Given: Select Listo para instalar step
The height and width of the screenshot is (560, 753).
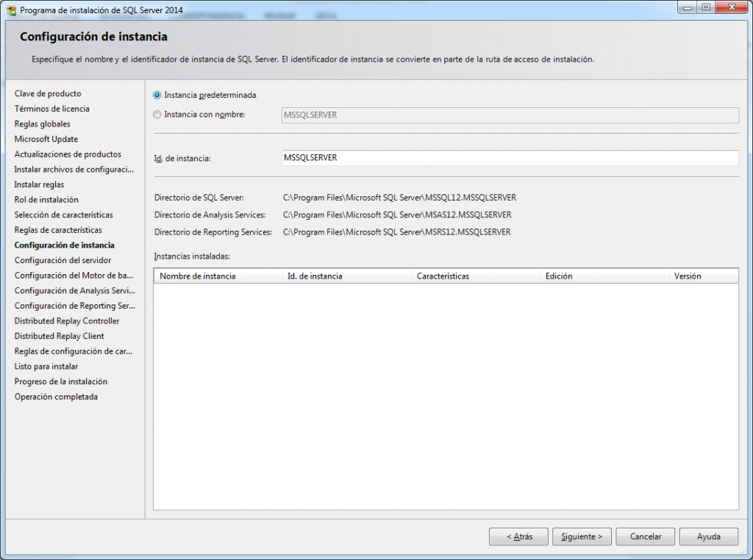Looking at the screenshot, I should pyautogui.click(x=46, y=367).
